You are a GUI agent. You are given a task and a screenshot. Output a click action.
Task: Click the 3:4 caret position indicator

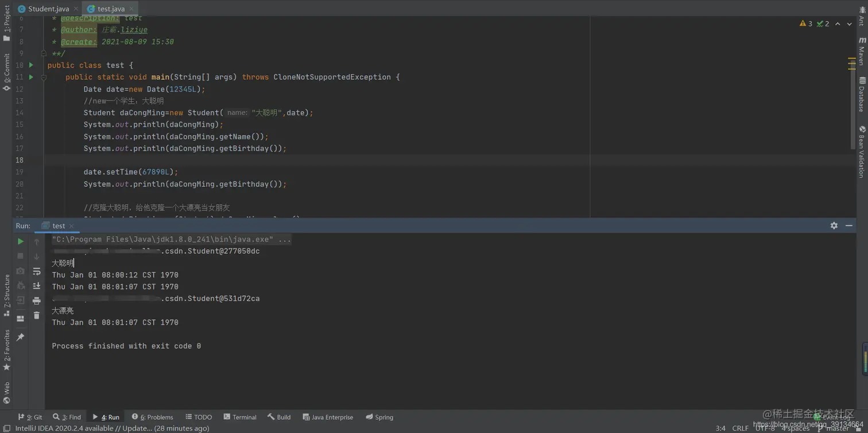coord(720,428)
